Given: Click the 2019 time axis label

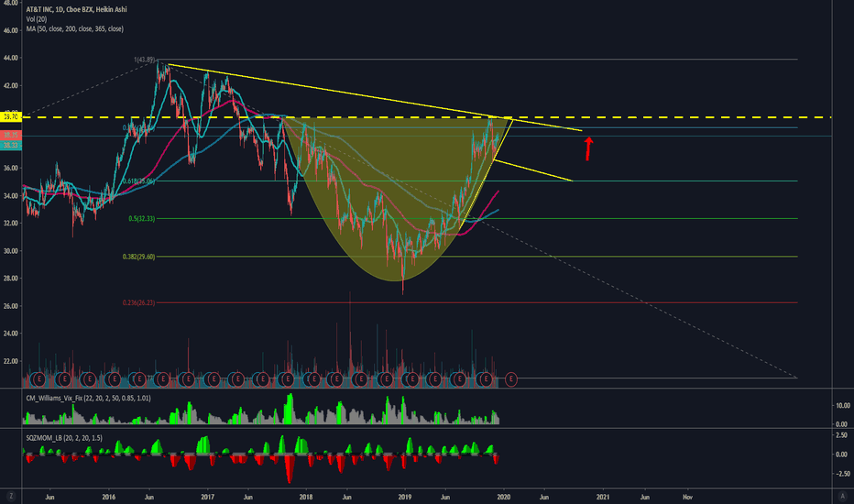Looking at the screenshot, I should pos(405,497).
